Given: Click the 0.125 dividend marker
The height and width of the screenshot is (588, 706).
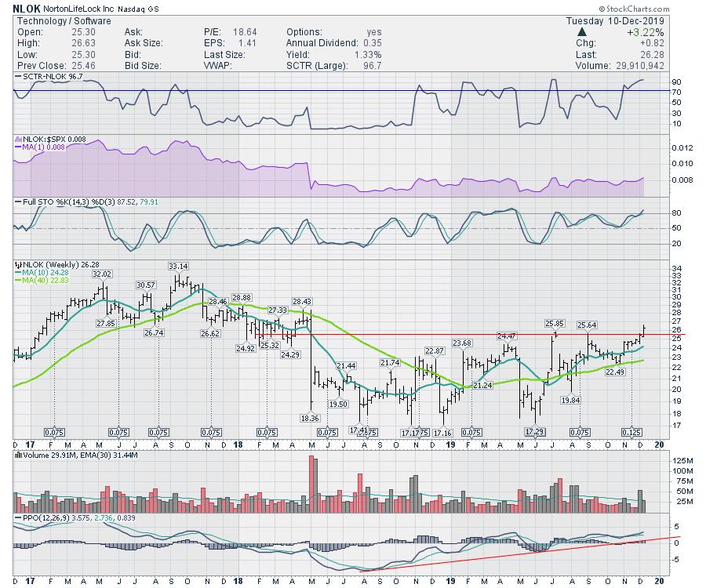Looking at the screenshot, I should point(632,432).
